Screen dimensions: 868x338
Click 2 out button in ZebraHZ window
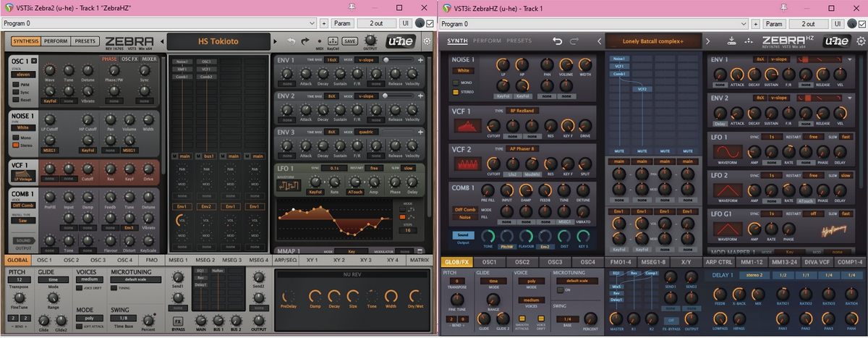(809, 23)
